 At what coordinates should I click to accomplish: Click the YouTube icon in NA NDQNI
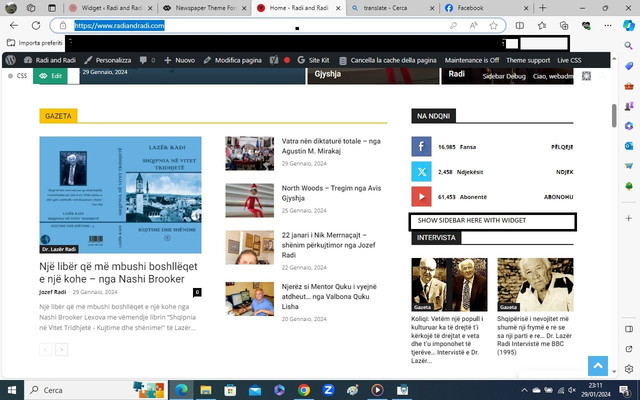click(421, 197)
